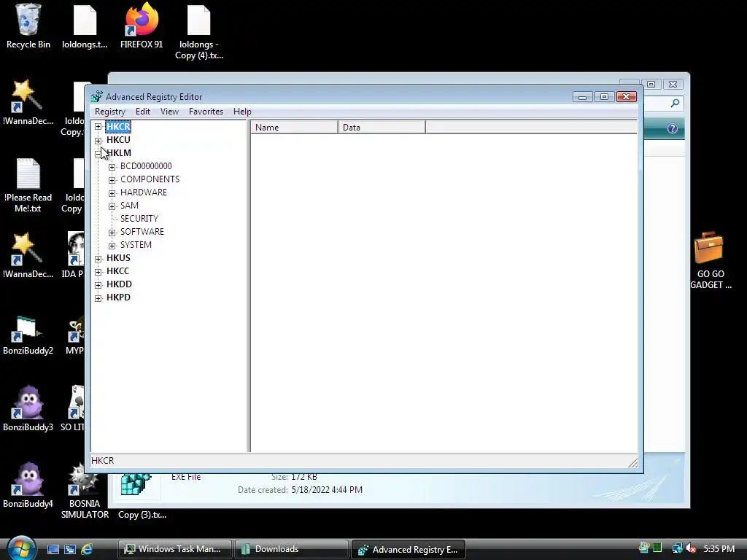This screenshot has height=560, width=747.
Task: Select the HARDWARE key label
Action: click(144, 192)
